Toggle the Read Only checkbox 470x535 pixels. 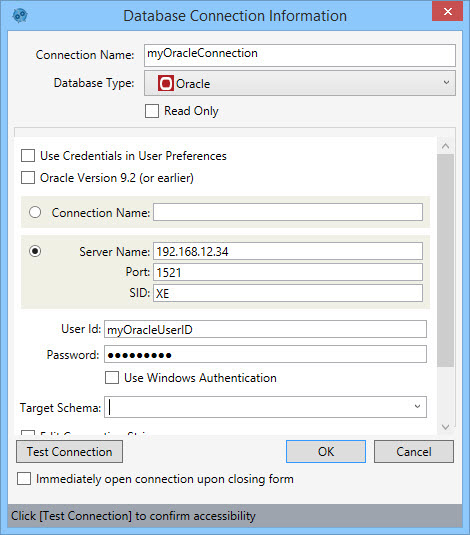(152, 111)
